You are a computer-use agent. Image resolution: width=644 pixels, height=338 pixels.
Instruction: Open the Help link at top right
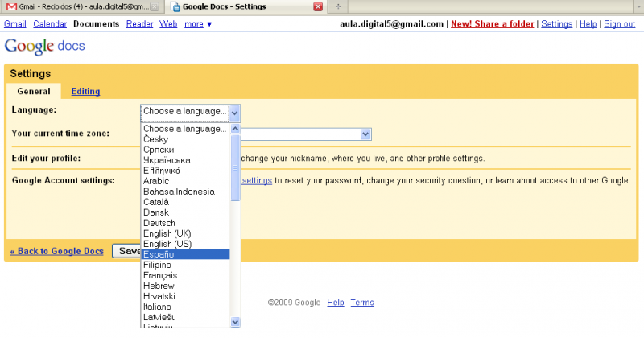tap(588, 24)
